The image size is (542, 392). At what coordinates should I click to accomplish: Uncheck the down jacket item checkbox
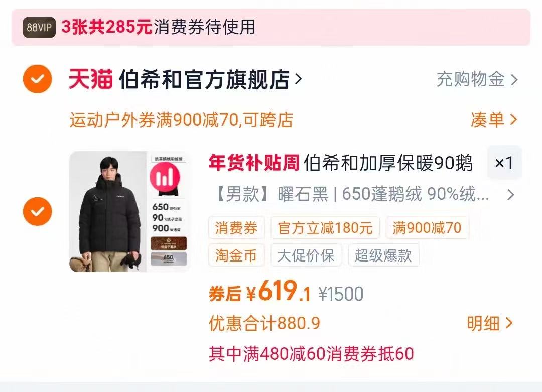[x=38, y=211]
